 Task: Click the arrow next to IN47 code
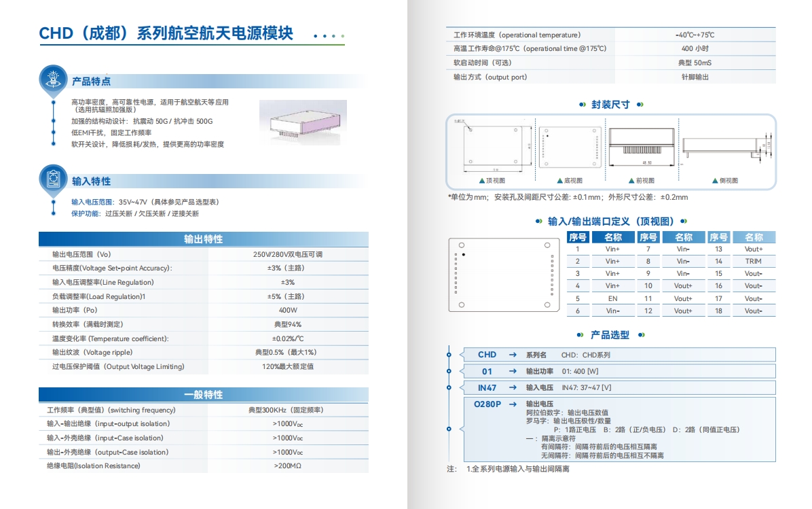(513, 388)
